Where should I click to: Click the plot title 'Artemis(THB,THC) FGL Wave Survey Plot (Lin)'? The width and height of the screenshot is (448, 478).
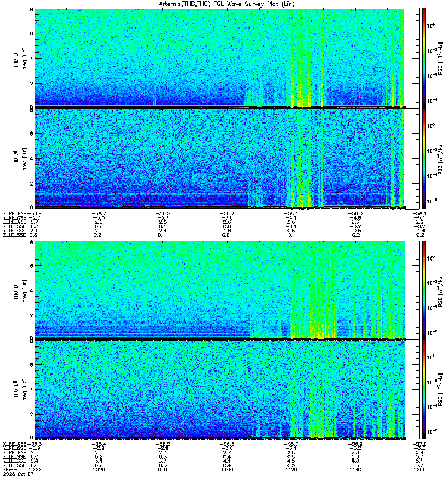coord(226,4)
